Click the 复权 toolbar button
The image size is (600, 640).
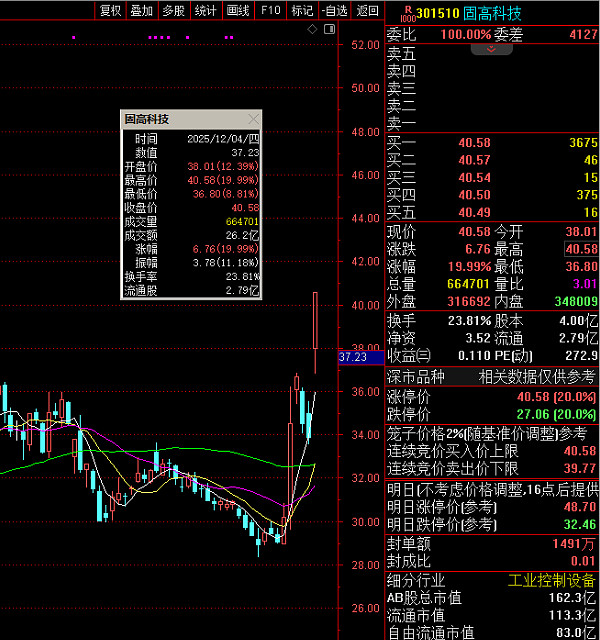point(110,10)
